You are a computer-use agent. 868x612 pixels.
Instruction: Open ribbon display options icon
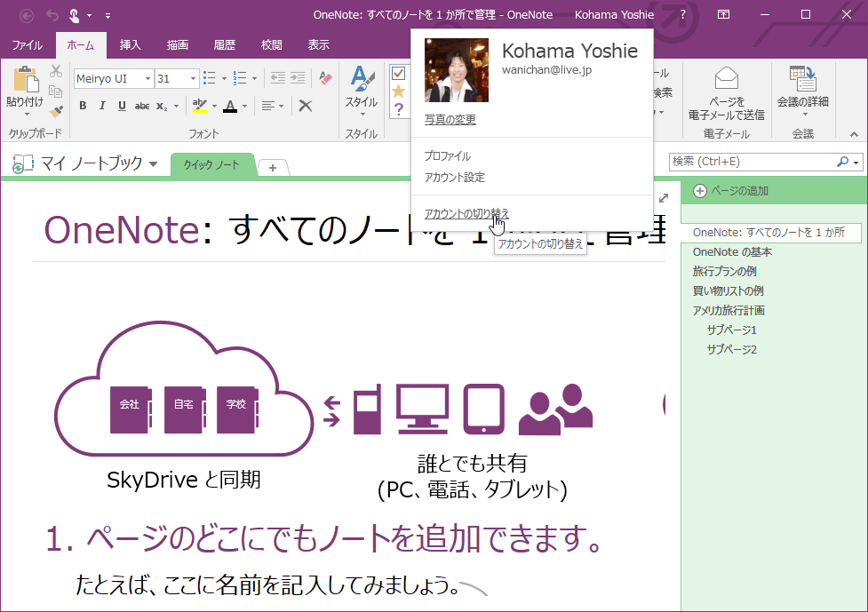pos(723,15)
